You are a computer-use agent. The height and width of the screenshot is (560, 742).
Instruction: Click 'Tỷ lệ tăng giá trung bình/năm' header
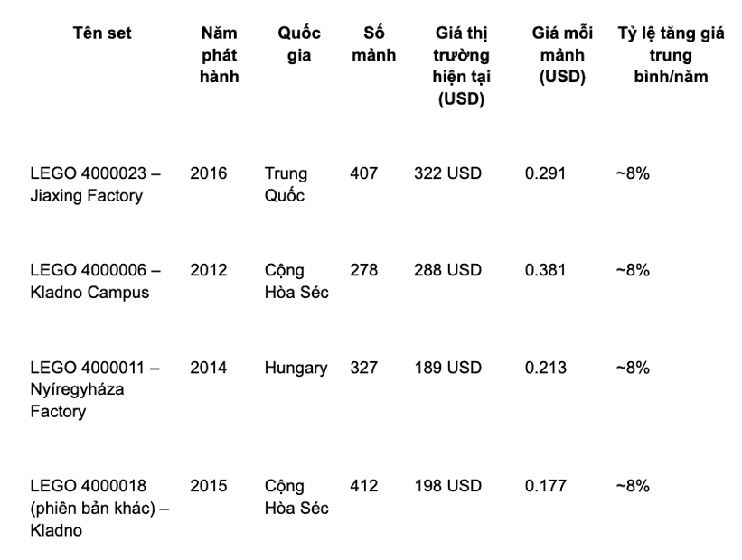(x=671, y=55)
